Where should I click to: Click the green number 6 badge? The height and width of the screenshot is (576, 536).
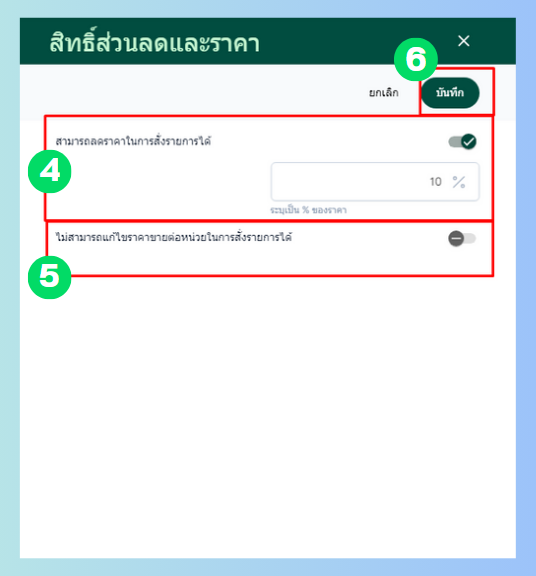point(416,60)
